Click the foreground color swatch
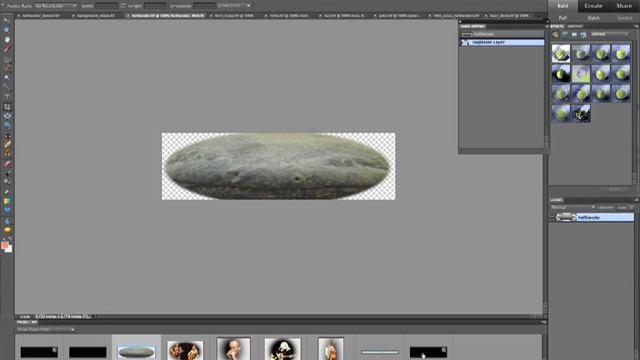The height and width of the screenshot is (360, 640). point(5,245)
